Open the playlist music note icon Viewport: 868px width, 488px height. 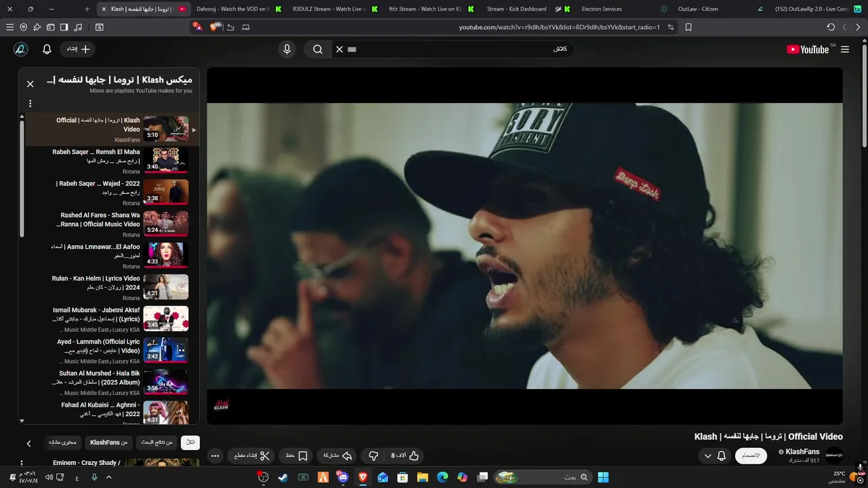78,27
